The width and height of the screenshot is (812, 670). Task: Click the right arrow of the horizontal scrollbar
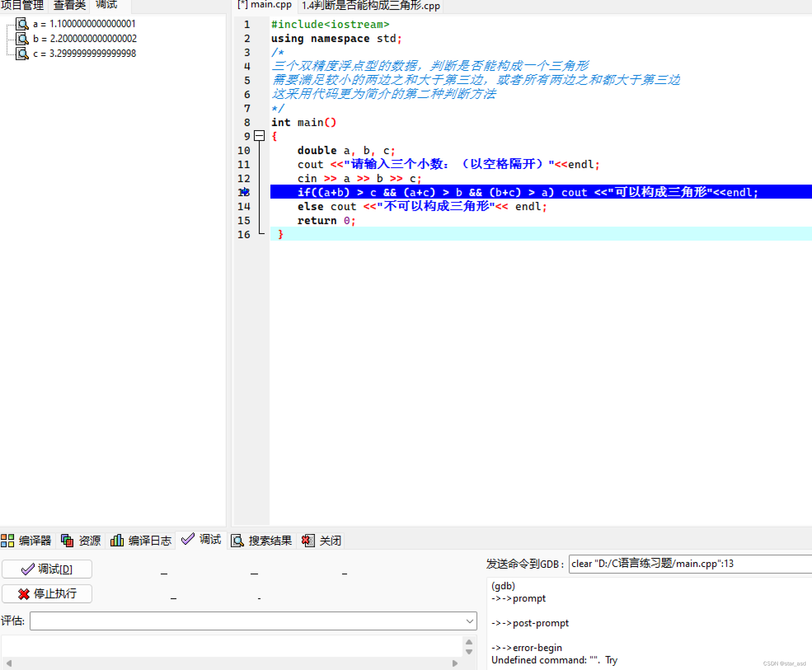455,663
